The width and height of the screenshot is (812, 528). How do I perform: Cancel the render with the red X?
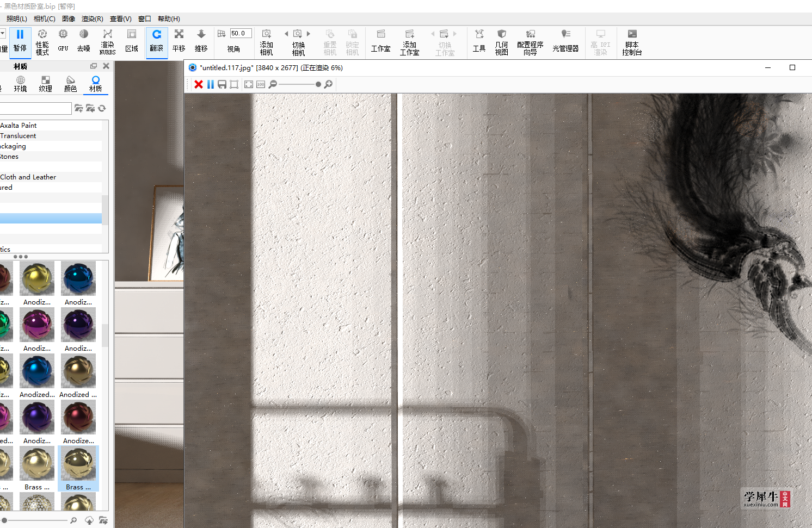199,84
